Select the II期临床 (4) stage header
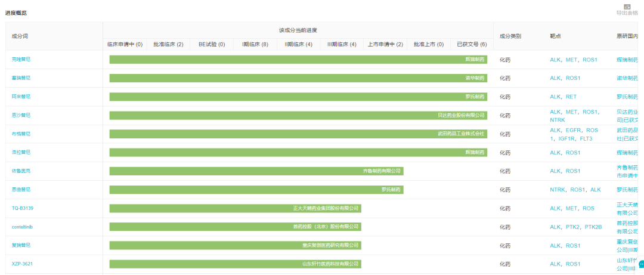 click(x=299, y=44)
